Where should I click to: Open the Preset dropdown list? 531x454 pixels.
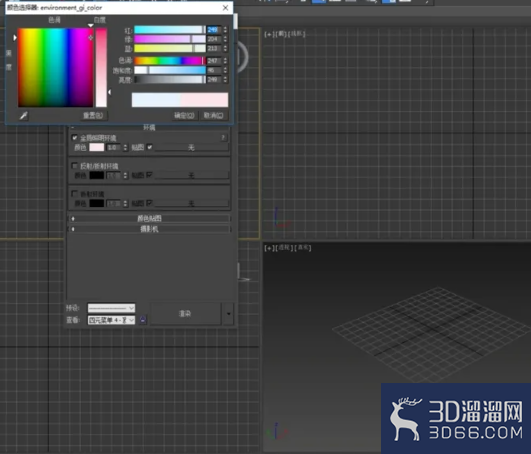tap(111, 308)
